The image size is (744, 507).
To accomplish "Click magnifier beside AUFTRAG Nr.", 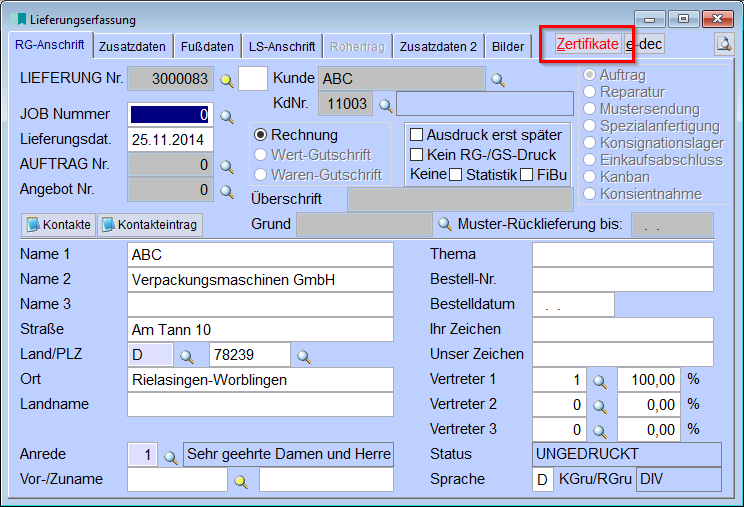I will (227, 166).
